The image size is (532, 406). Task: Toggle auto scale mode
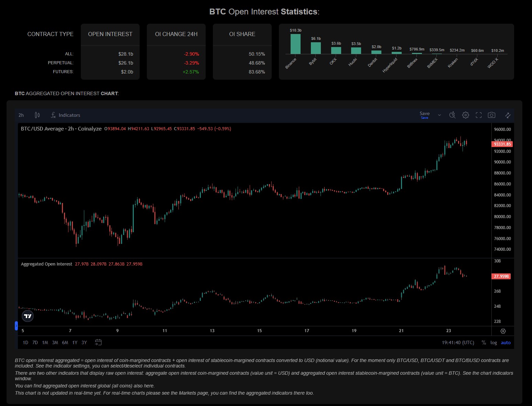coord(506,342)
